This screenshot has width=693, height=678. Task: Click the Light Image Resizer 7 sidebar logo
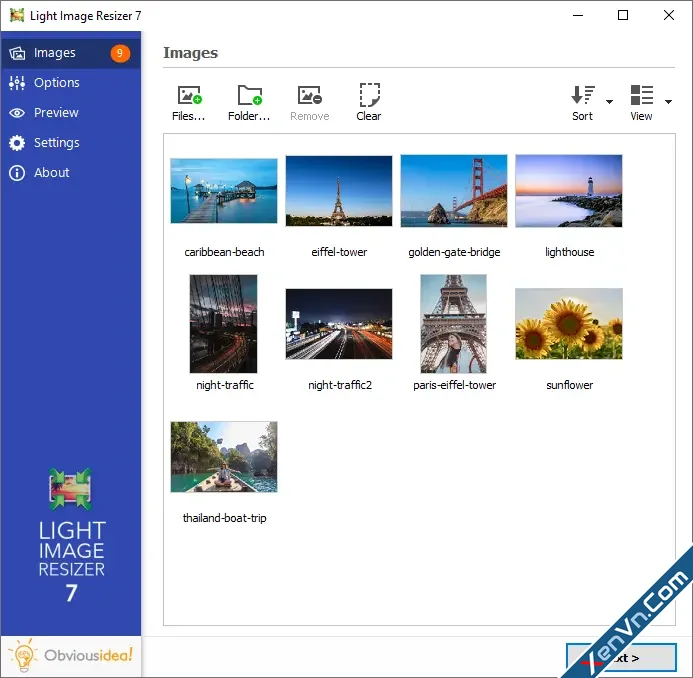point(71,536)
